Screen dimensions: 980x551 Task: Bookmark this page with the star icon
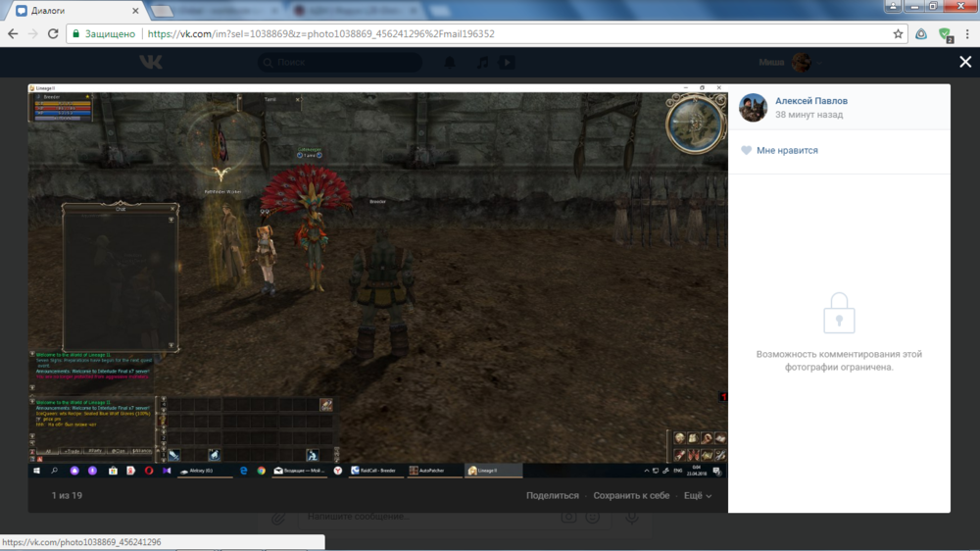[898, 33]
